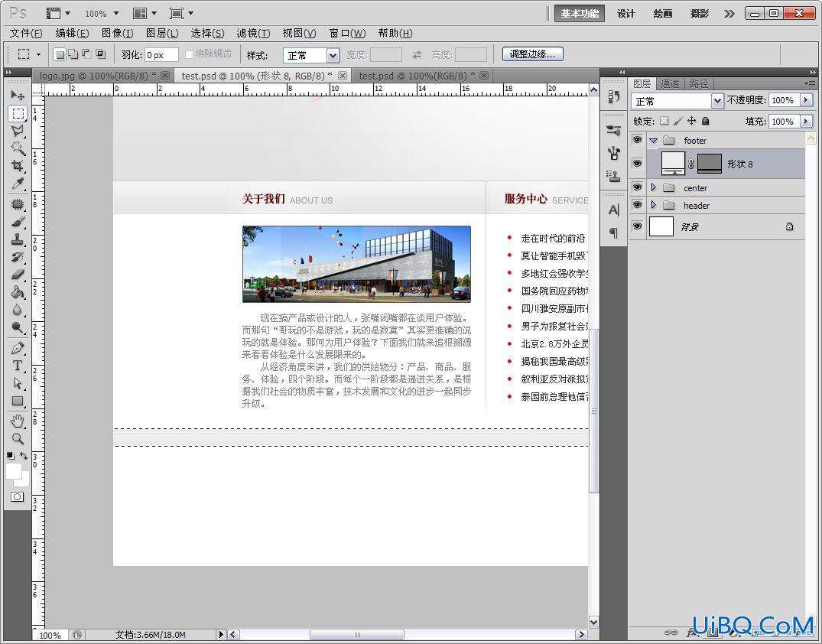Select the Blur tool

pos(18,310)
